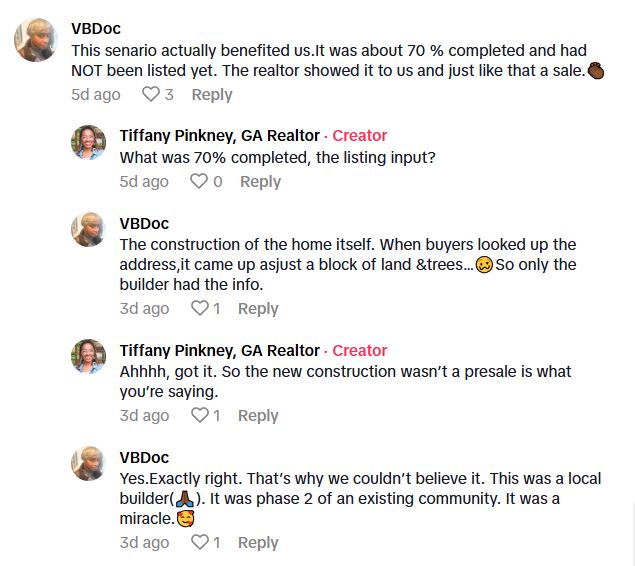Click heart on Tiffany's "Ahhhh, got it" reply
Image resolution: width=635 pixels, height=566 pixels.
199,415
